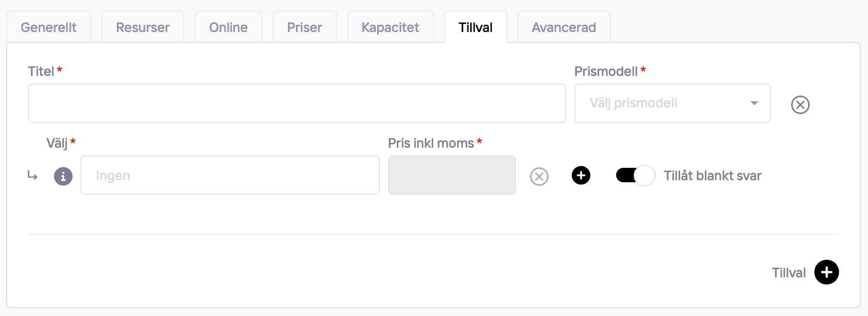Click the Pris inkl moms field
868x316 pixels.
click(x=452, y=176)
